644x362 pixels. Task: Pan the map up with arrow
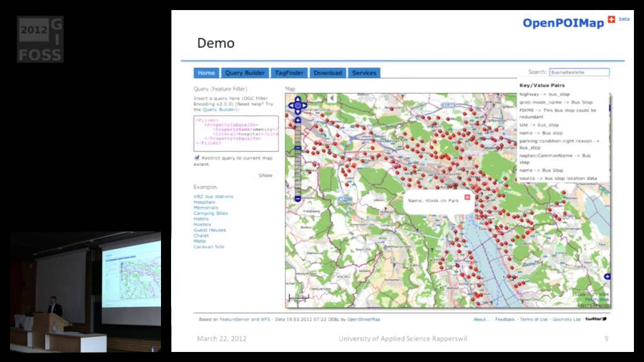coord(297,100)
